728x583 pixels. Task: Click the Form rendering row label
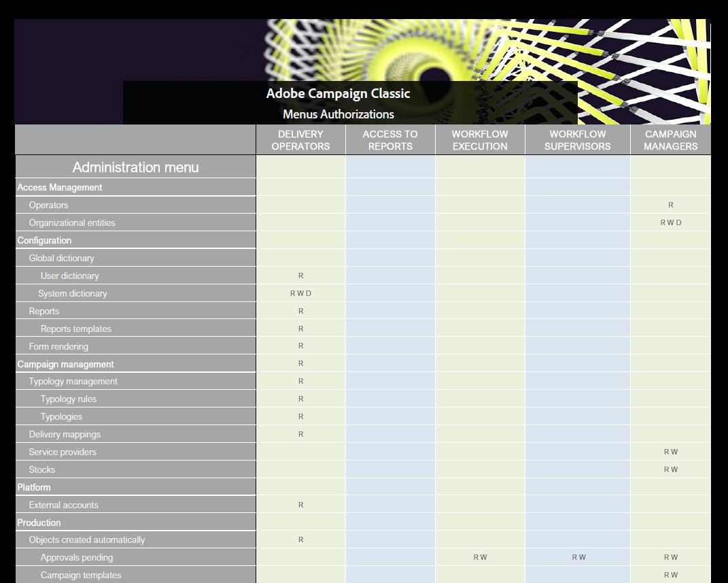(x=58, y=346)
